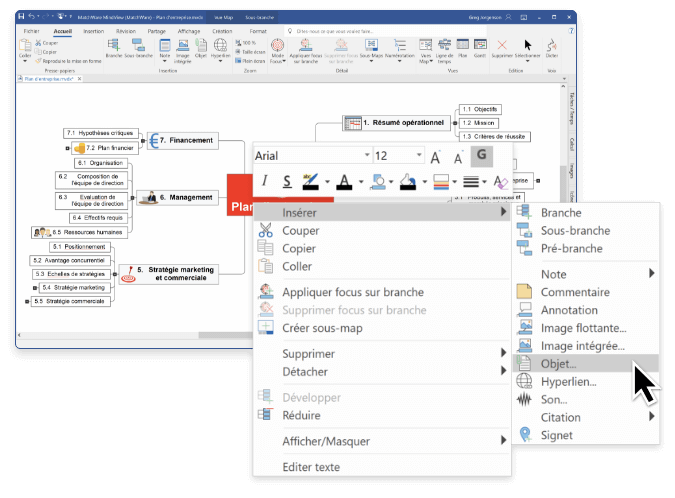Increase font size with larger A
The height and width of the screenshot is (498, 675).
pyautogui.click(x=436, y=158)
